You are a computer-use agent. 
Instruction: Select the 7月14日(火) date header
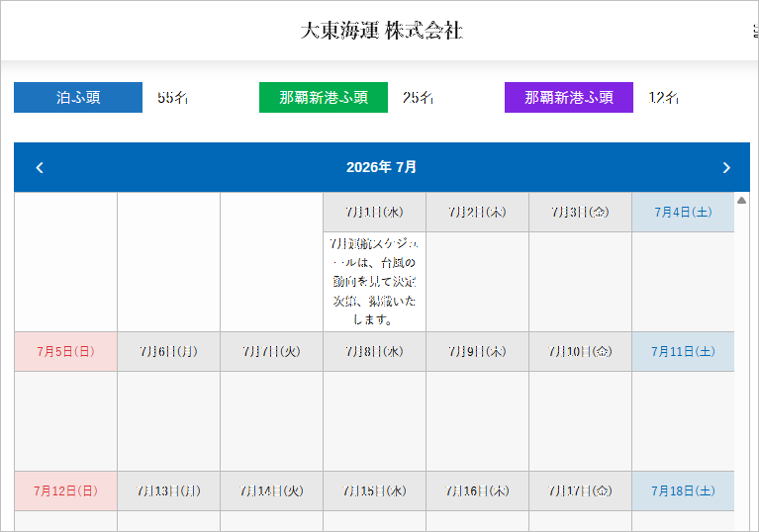[271, 490]
